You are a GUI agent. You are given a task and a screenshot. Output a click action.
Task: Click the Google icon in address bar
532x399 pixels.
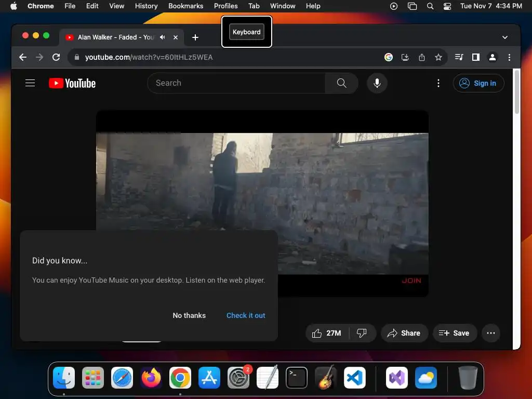[x=389, y=57]
